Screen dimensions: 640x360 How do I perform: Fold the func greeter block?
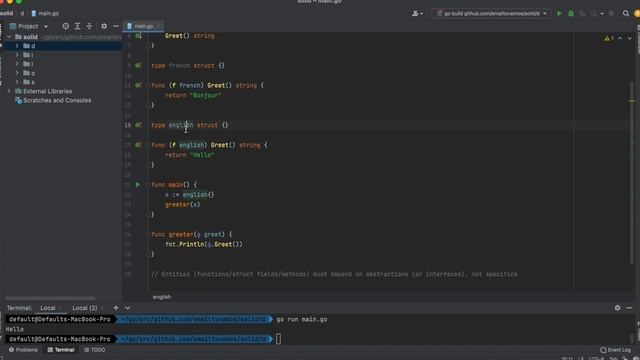click(x=148, y=235)
